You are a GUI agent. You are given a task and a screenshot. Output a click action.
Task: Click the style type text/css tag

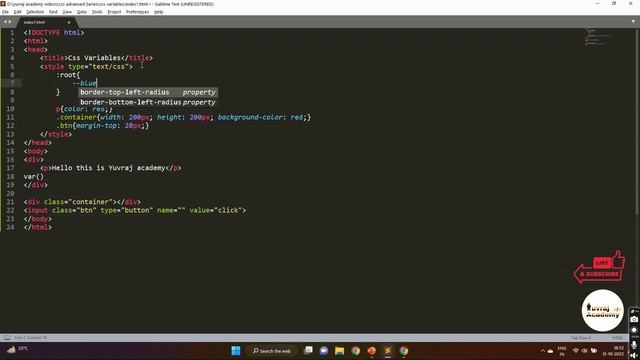[86, 67]
